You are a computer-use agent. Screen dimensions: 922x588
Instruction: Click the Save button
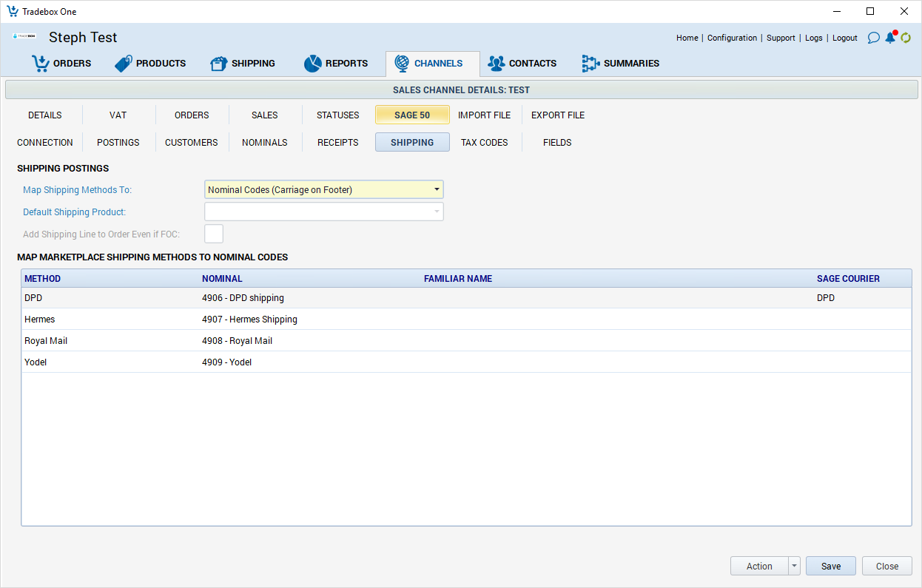830,566
